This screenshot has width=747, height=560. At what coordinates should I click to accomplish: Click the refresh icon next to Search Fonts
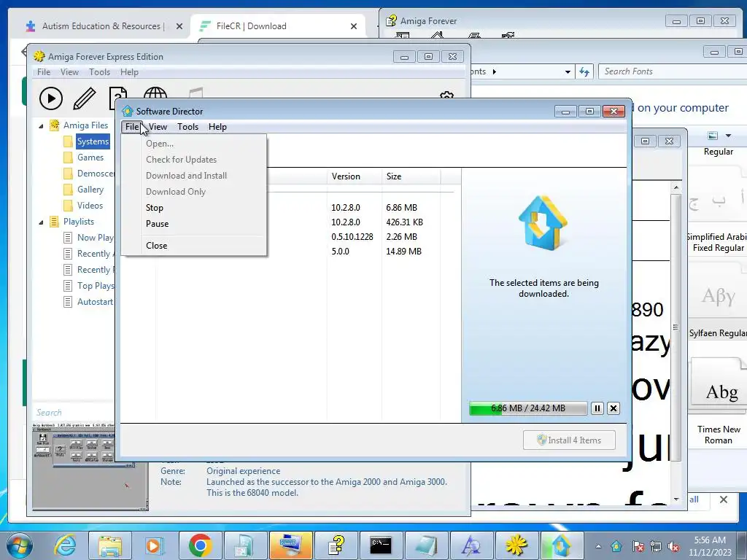(x=584, y=72)
